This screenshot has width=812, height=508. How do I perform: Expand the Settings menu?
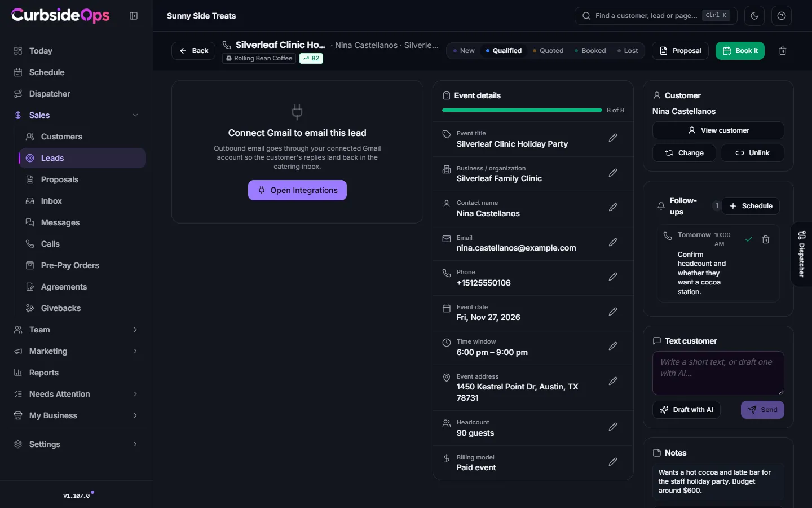(76, 444)
